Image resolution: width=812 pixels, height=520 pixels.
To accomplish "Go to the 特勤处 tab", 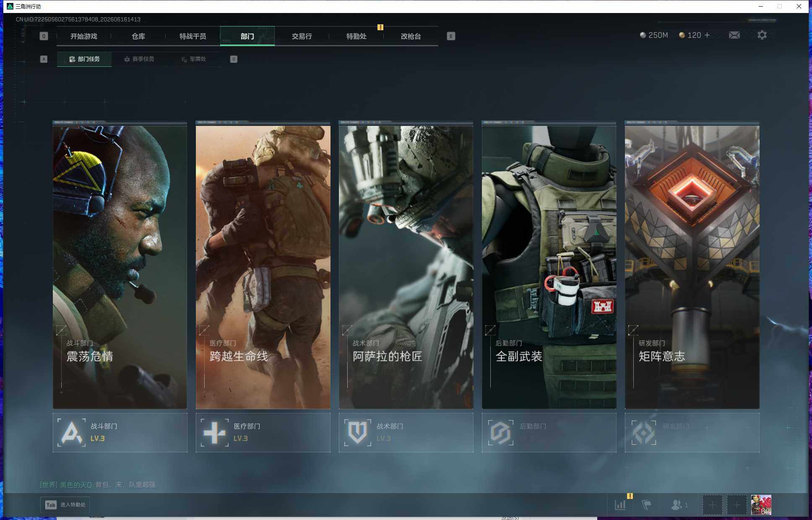I will [x=356, y=36].
